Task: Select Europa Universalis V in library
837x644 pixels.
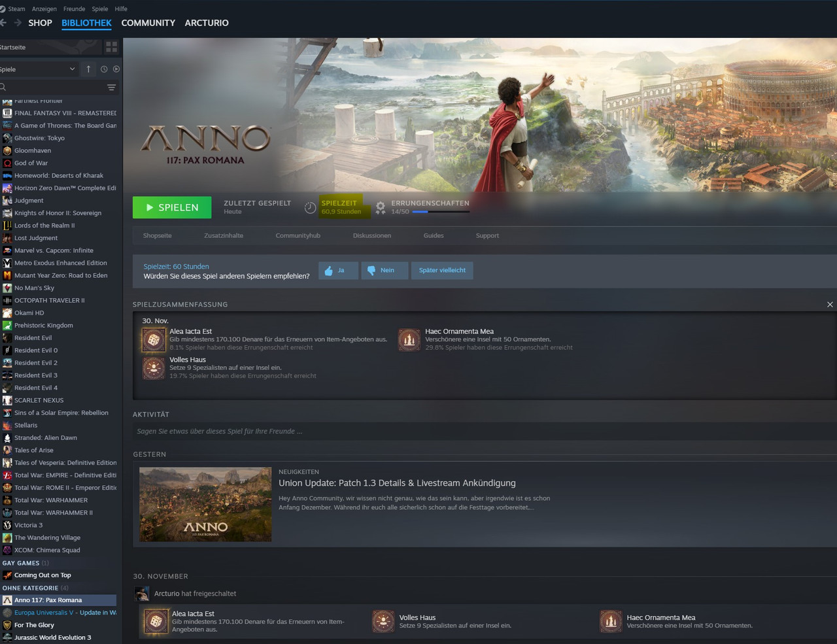Action: coord(58,613)
